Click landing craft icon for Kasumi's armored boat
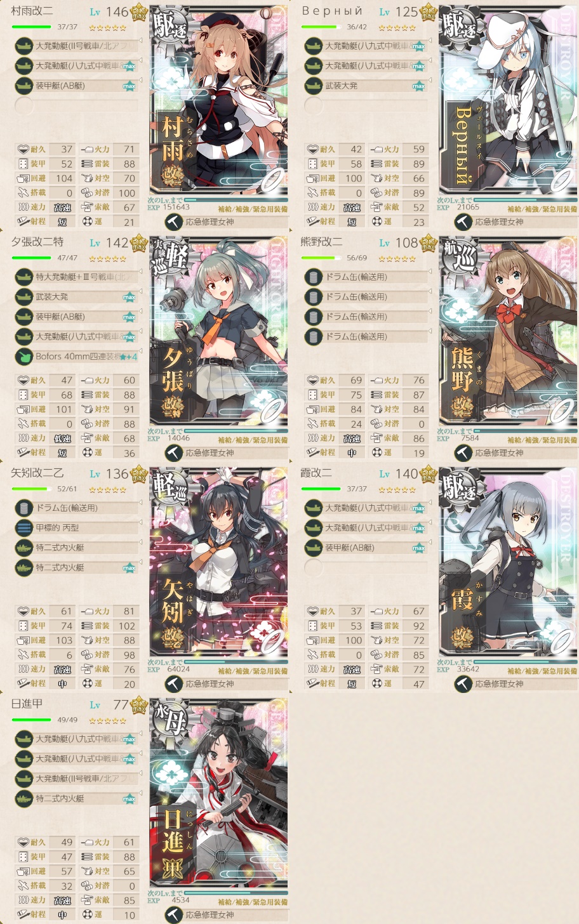 [313, 548]
